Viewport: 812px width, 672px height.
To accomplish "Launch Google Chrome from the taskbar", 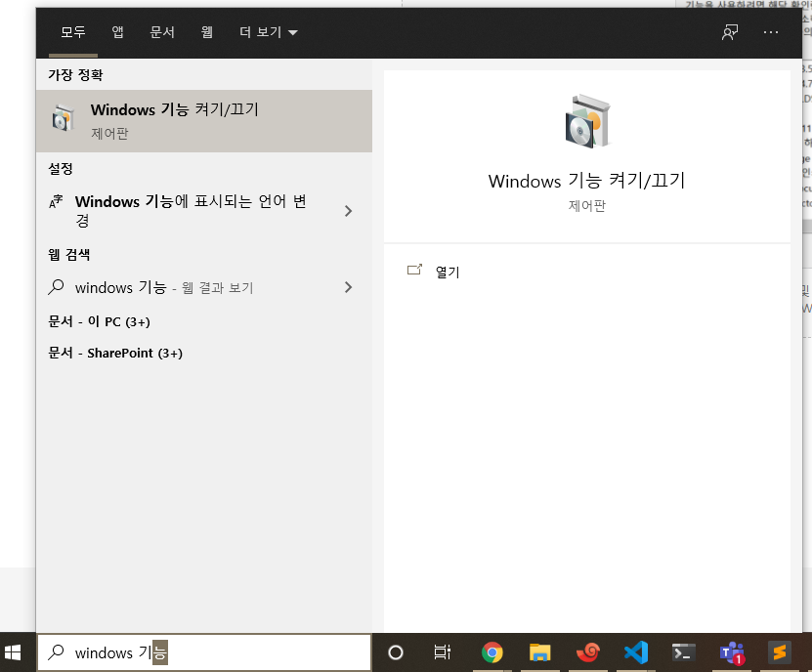I will tap(491, 652).
